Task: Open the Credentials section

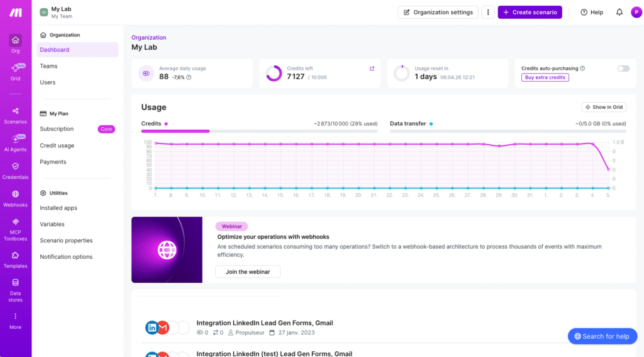Action: pyautogui.click(x=15, y=171)
